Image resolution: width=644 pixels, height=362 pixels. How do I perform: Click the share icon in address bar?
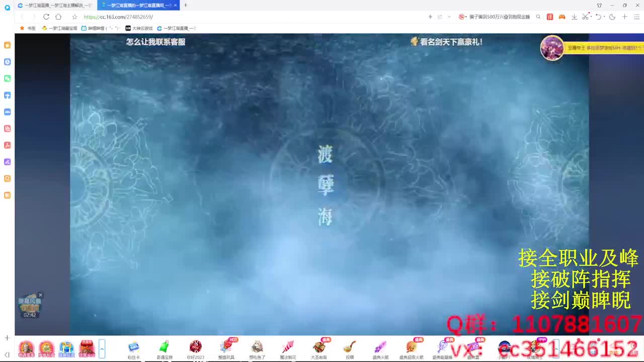pyautogui.click(x=440, y=17)
